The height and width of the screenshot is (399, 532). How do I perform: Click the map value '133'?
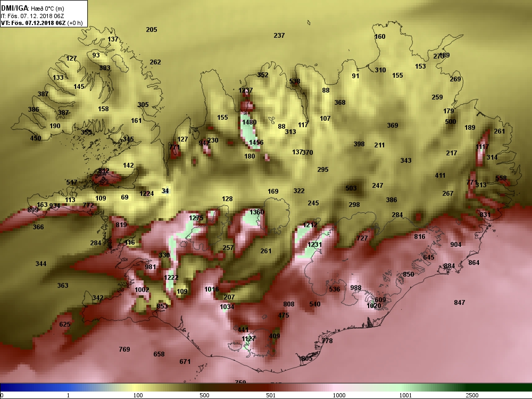pos(58,78)
